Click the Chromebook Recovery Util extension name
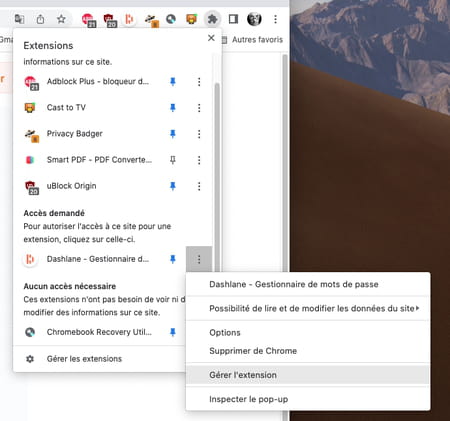 click(99, 332)
